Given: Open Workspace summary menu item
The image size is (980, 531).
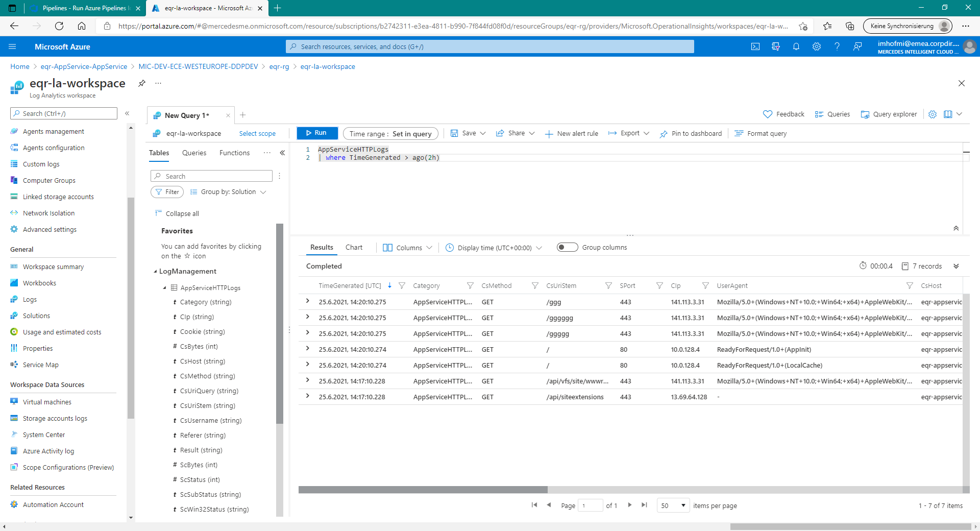Looking at the screenshot, I should 53,267.
